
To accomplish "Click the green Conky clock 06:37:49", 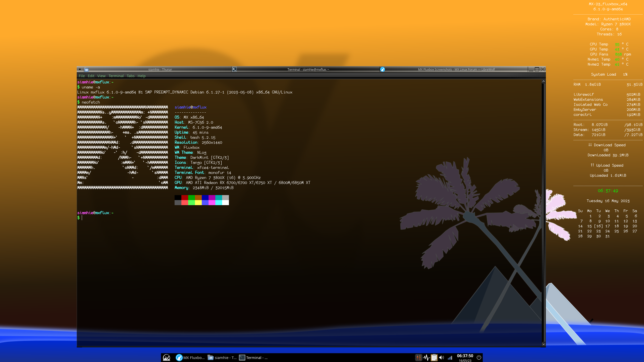I will pos(608,191).
